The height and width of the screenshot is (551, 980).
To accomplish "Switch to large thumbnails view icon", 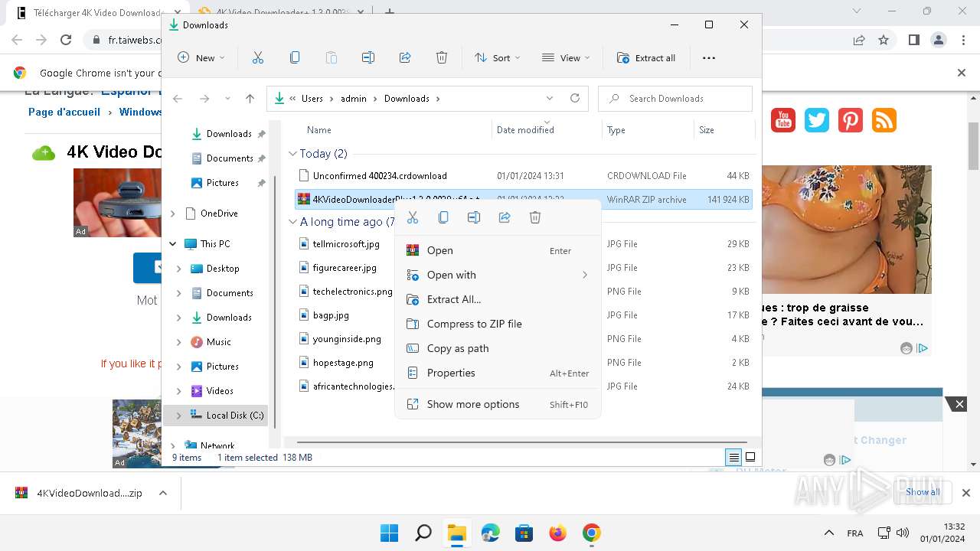I will point(750,458).
